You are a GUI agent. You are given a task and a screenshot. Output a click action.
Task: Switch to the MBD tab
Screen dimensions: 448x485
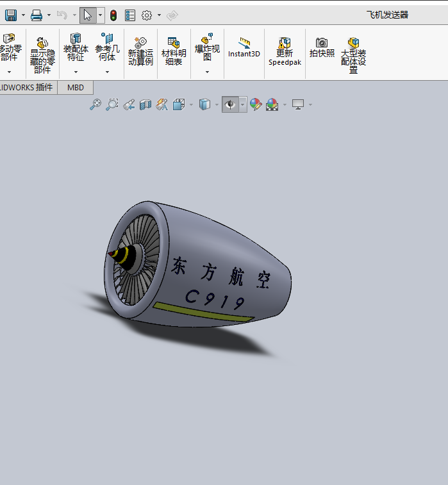pos(76,88)
